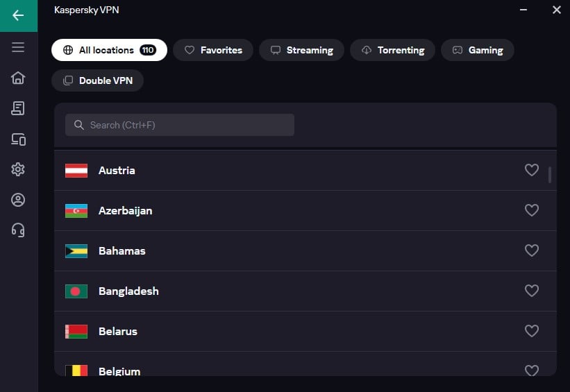Choose the Double VPN tab
The width and height of the screenshot is (570, 392).
pyautogui.click(x=97, y=80)
